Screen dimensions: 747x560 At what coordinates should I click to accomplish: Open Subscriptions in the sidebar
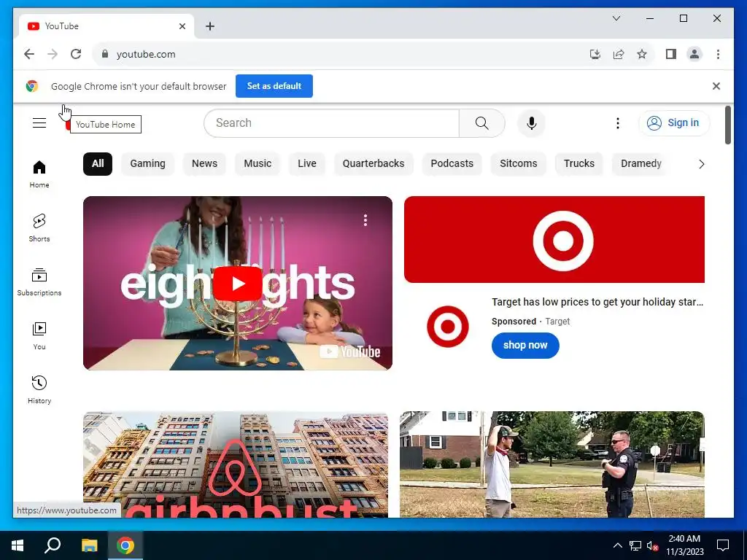39,282
